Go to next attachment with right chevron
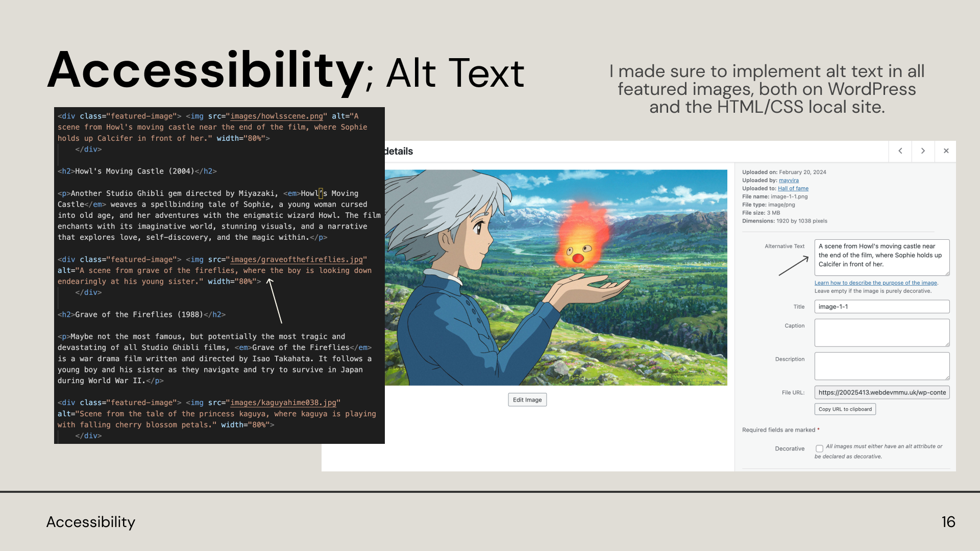Image resolution: width=980 pixels, height=551 pixels. [x=923, y=151]
